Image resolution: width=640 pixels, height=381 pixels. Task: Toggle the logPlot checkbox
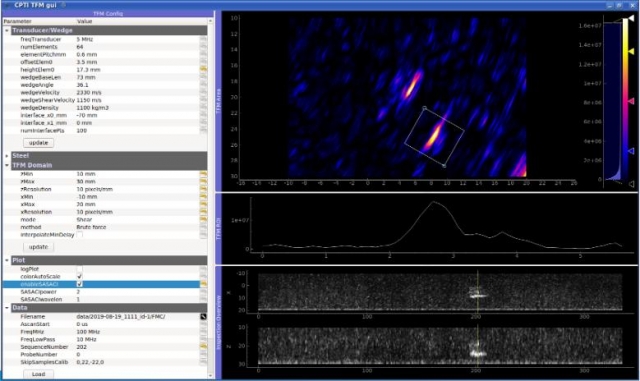(80, 269)
